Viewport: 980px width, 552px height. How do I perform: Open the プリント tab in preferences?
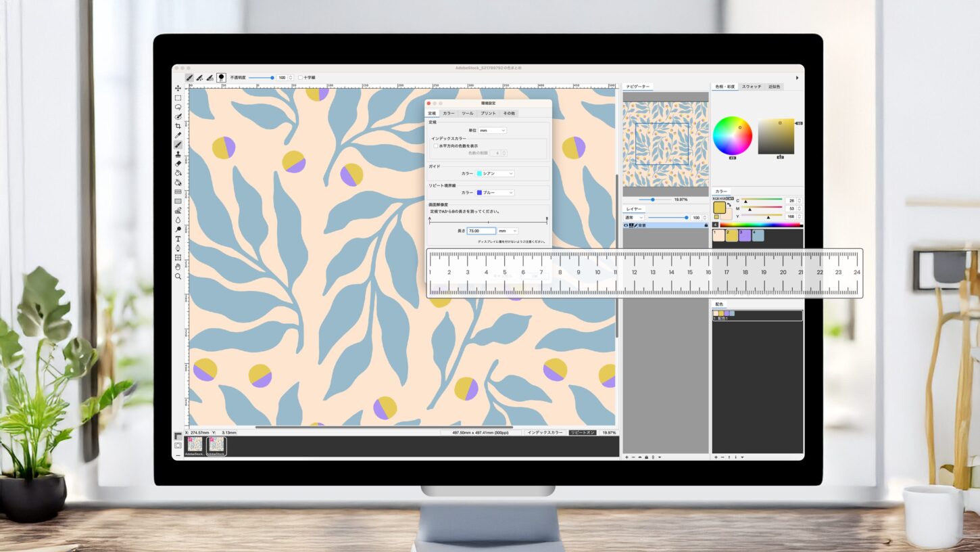coord(488,113)
